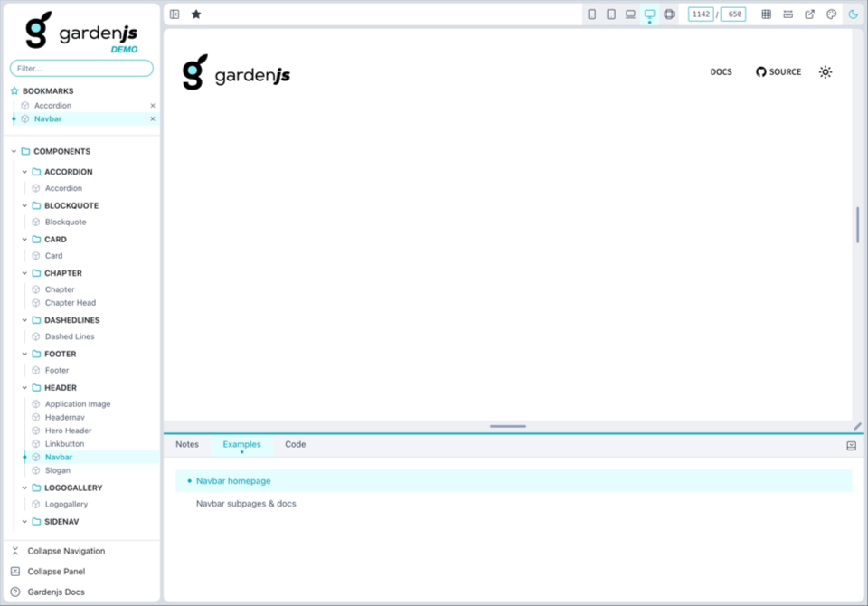Viewport: 868px width, 606px height.
Task: Click inside the Filter input field
Action: tap(81, 68)
